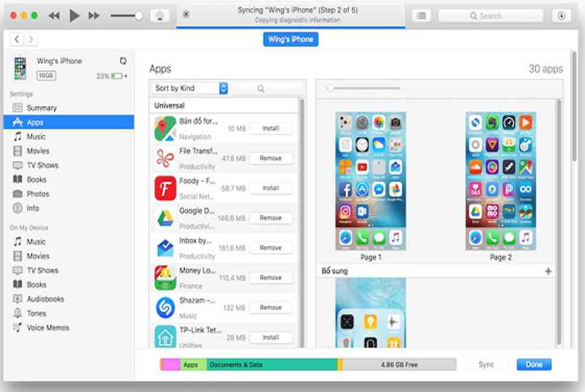
Task: Navigate back with left chevron
Action: (x=18, y=40)
